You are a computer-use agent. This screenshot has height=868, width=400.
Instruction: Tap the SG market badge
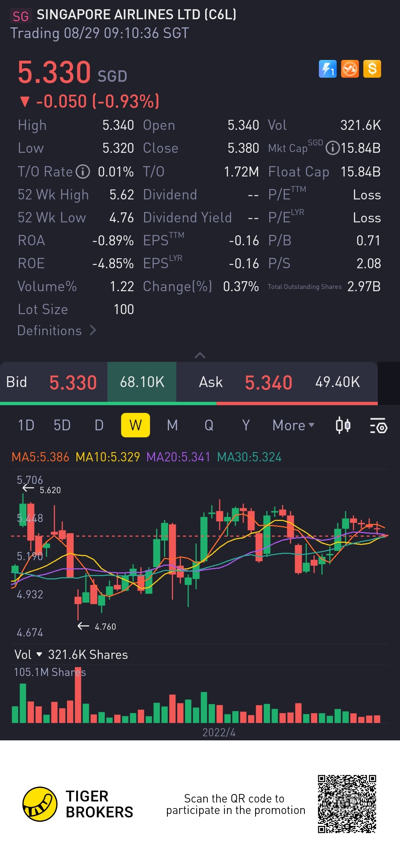point(21,16)
